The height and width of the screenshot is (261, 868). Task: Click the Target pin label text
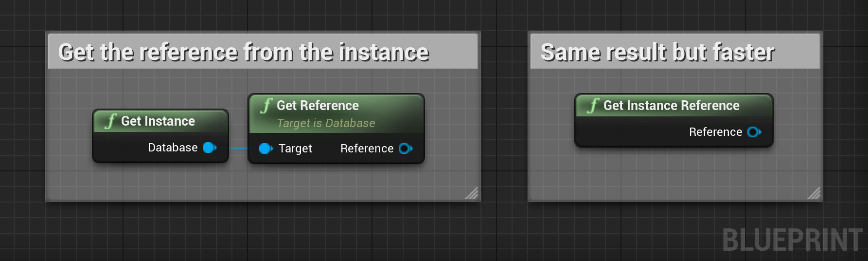coord(295,149)
